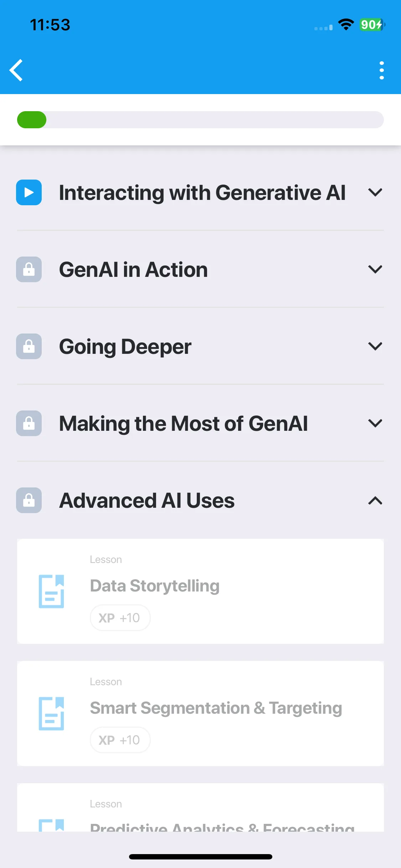Tap the lock icon beside Making the Most of GenAI
Image resolution: width=401 pixels, height=868 pixels.
point(29,423)
